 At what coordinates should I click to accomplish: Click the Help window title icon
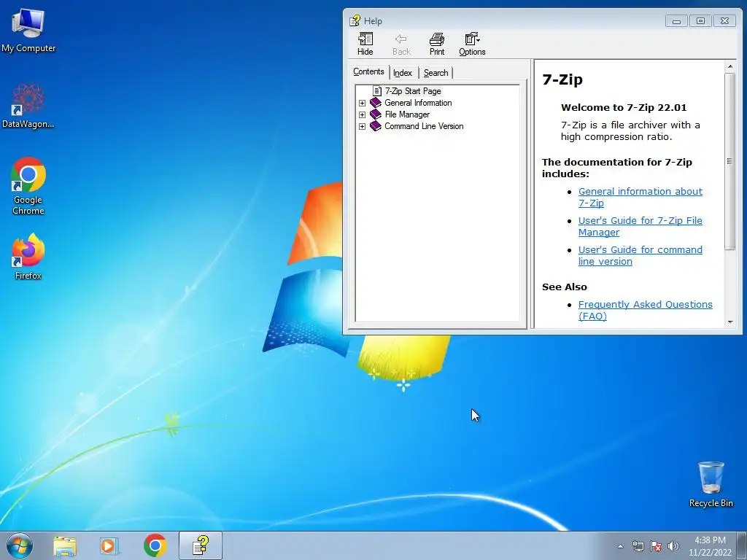tap(355, 21)
